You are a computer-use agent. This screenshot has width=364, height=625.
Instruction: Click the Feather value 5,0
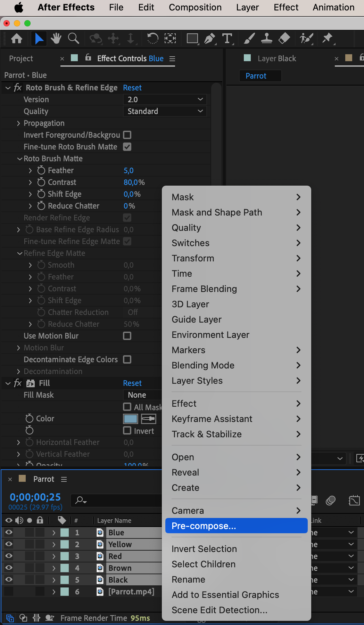point(129,170)
